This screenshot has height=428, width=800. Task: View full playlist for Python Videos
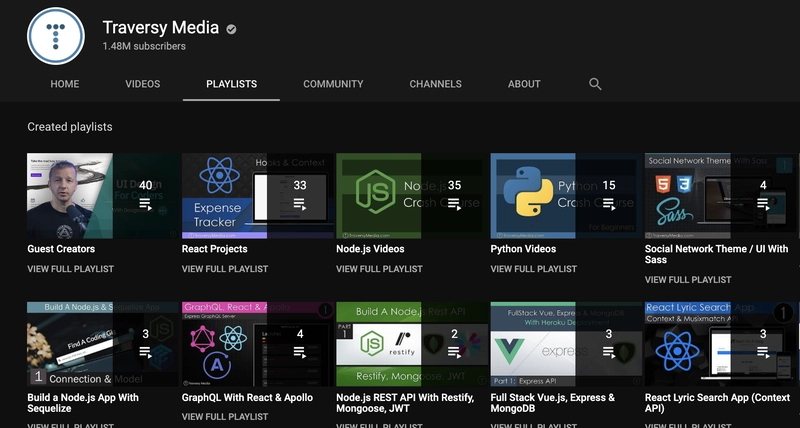pos(534,269)
